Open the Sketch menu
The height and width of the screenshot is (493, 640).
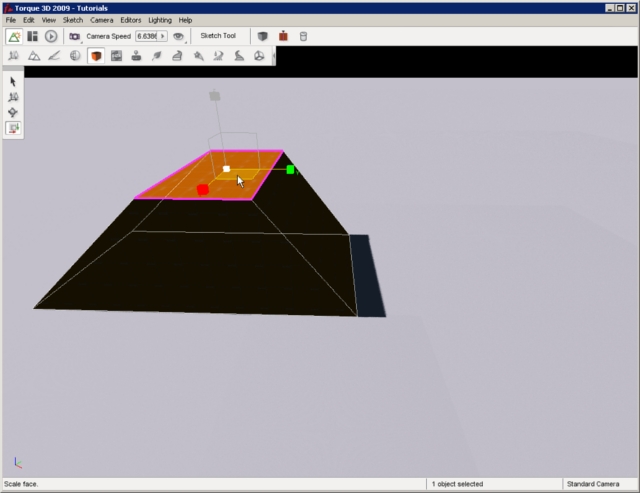73,20
